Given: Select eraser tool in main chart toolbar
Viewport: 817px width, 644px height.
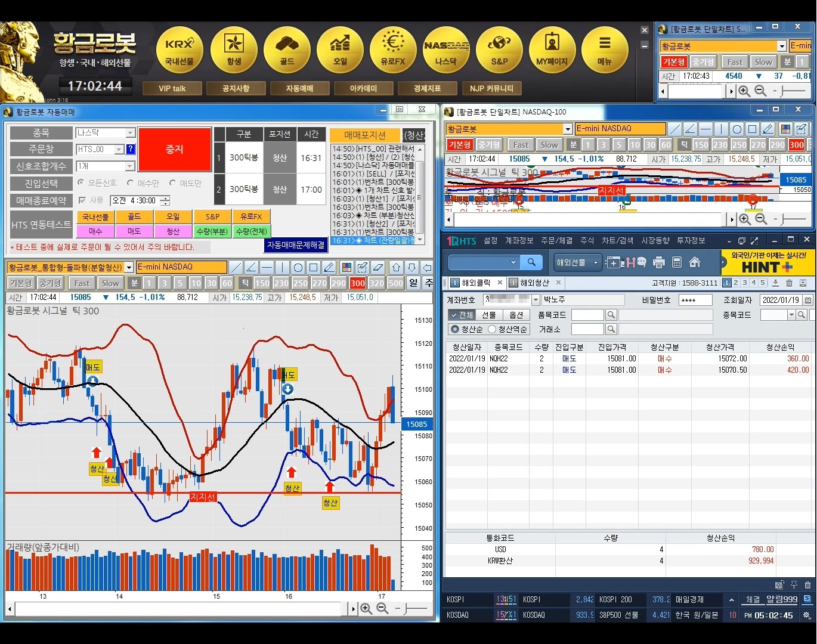Looking at the screenshot, I should 377,267.
